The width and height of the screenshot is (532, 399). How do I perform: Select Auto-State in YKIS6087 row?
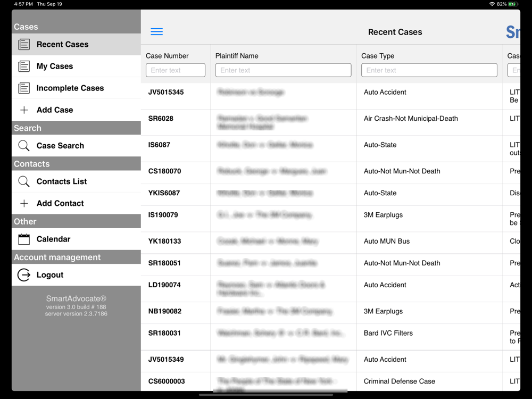[380, 193]
